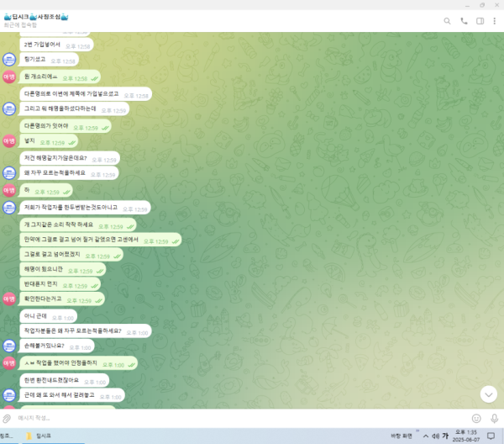Expand the taskbar hidden icons chevron

coord(426,436)
